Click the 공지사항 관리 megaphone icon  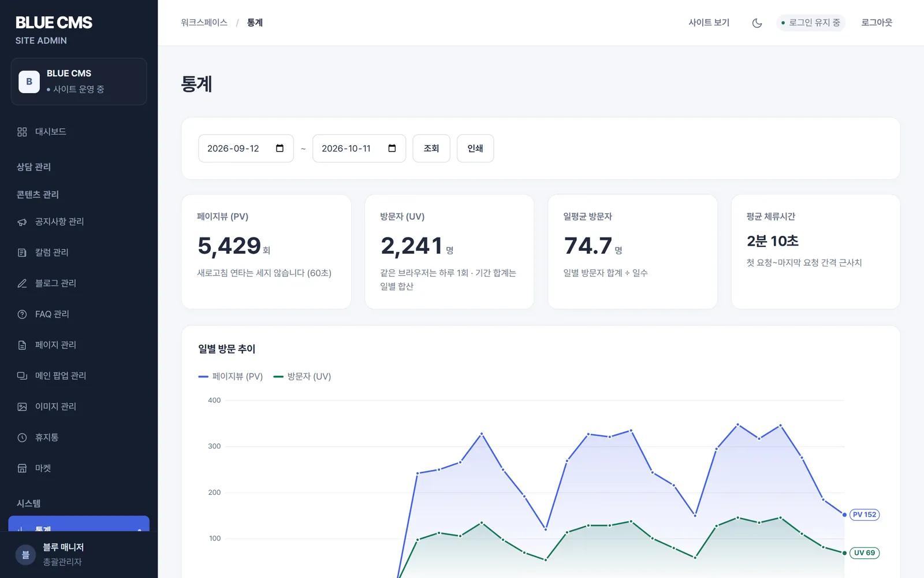(x=22, y=222)
